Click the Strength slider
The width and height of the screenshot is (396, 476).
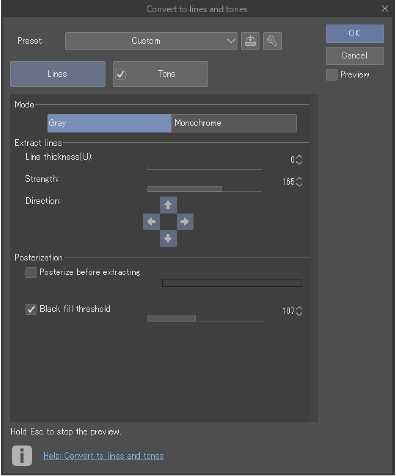(x=205, y=189)
